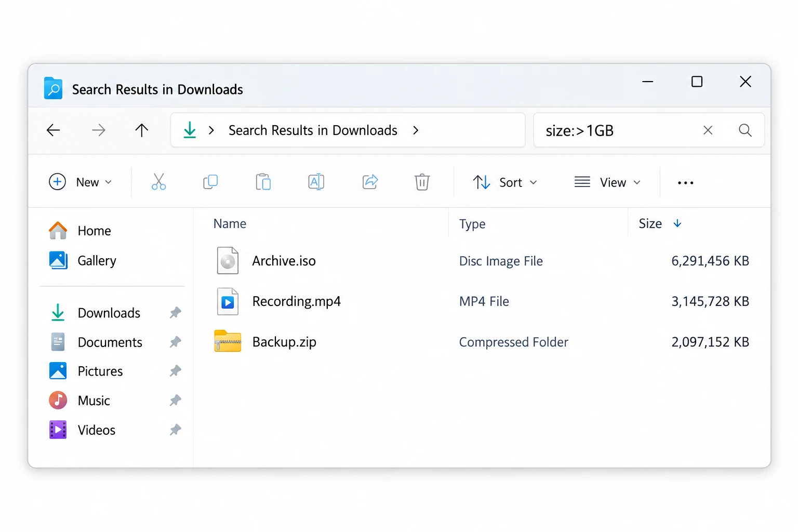Click the Recording.mp4 video file icon
The width and height of the screenshot is (798, 532).
pyautogui.click(x=228, y=301)
